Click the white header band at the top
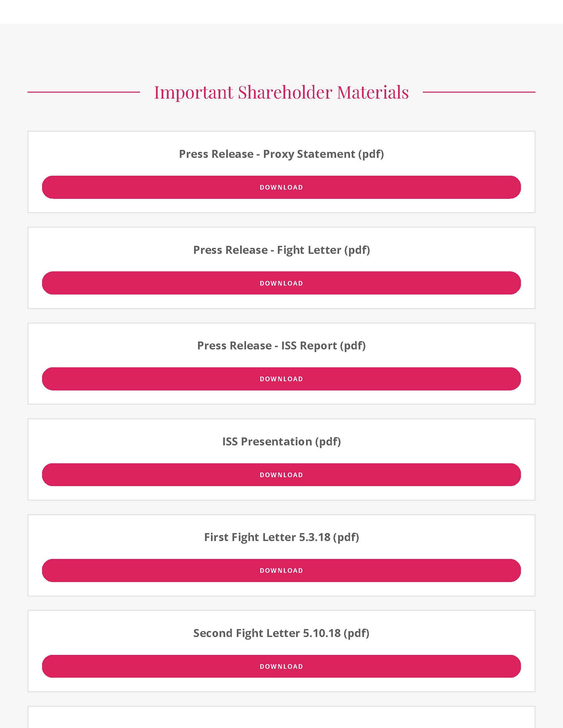The width and height of the screenshot is (563, 728). [281, 12]
